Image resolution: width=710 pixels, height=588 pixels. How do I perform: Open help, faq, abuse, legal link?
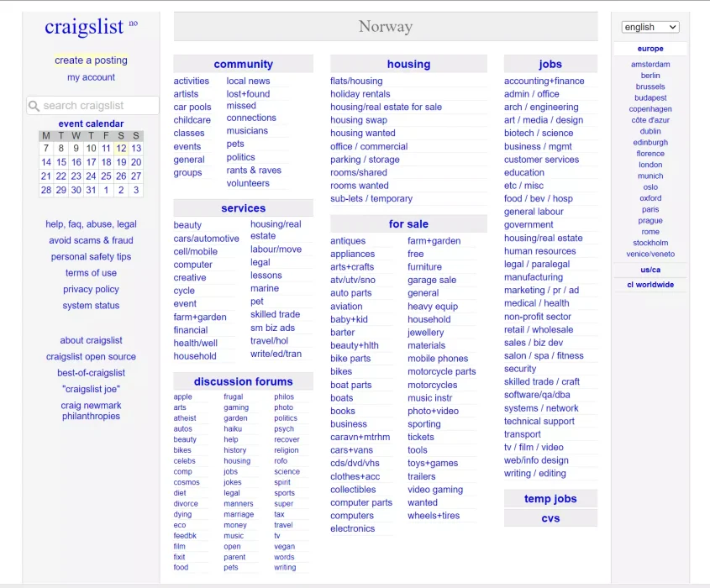coord(91,224)
